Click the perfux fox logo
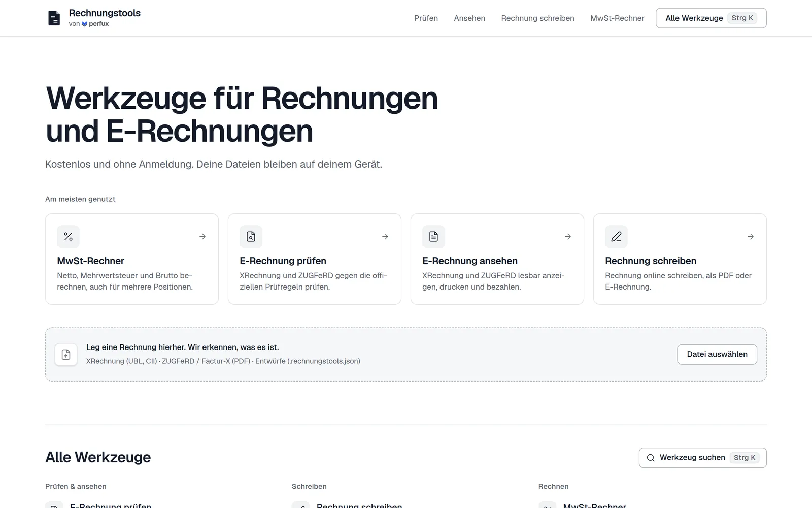Image resolution: width=812 pixels, height=508 pixels. pyautogui.click(x=84, y=24)
